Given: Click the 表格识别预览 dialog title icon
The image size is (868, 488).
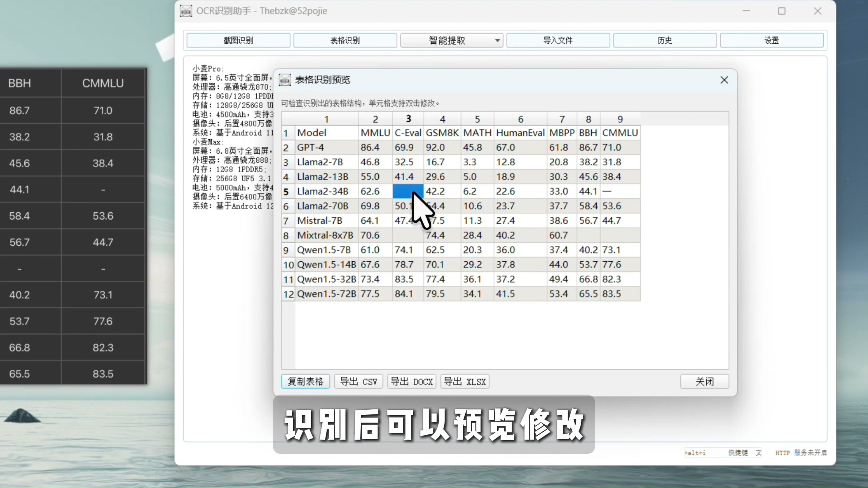Looking at the screenshot, I should pos(285,80).
